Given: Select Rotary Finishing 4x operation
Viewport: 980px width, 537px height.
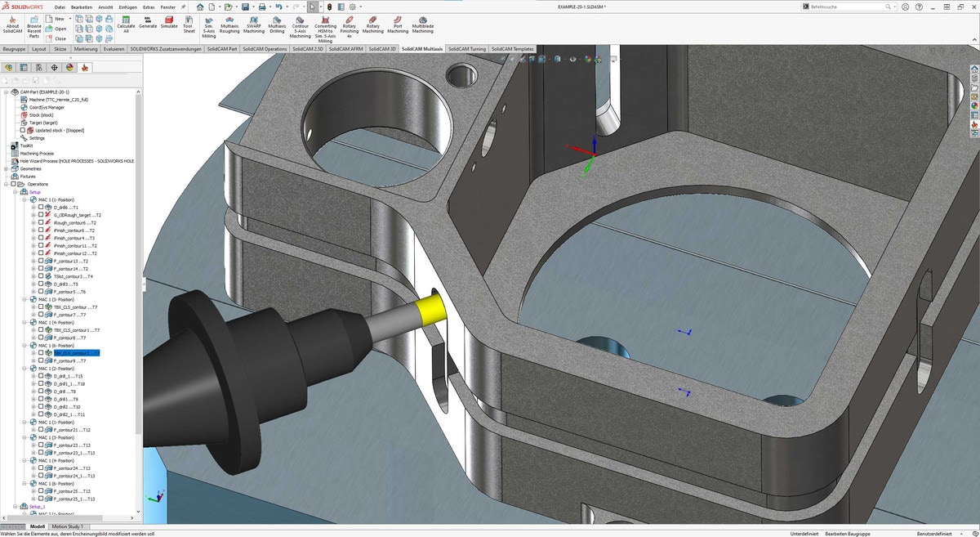Looking at the screenshot, I should pyautogui.click(x=350, y=26).
